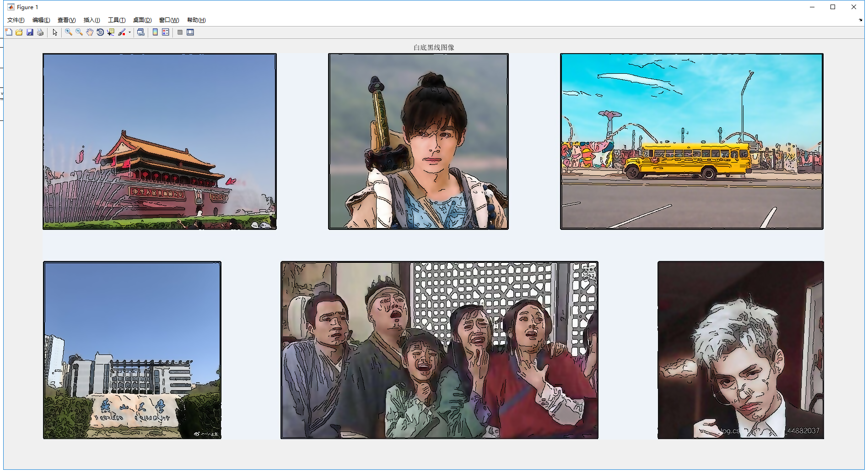Select the crying group scene image
Viewport: 868px width, 473px height.
(x=439, y=350)
